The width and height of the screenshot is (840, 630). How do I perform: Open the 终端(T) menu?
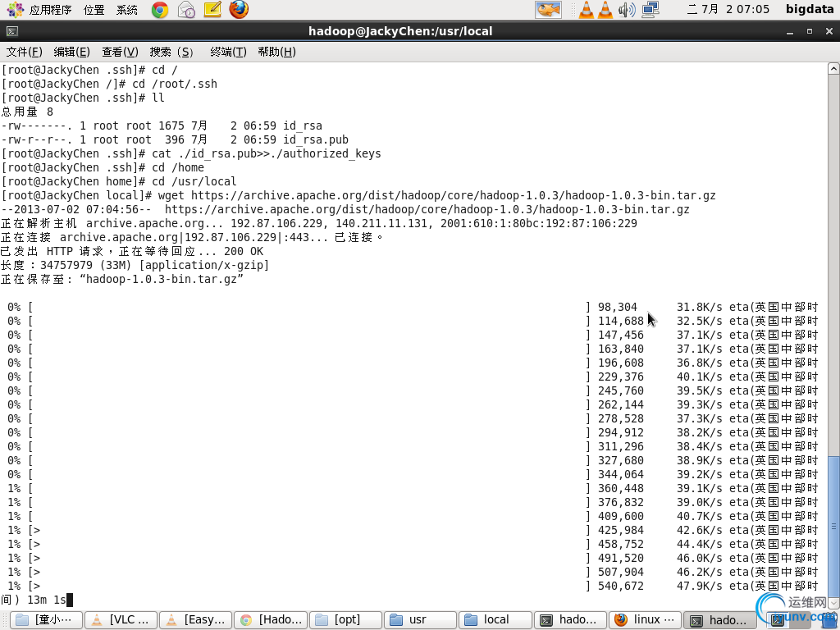pos(228,52)
